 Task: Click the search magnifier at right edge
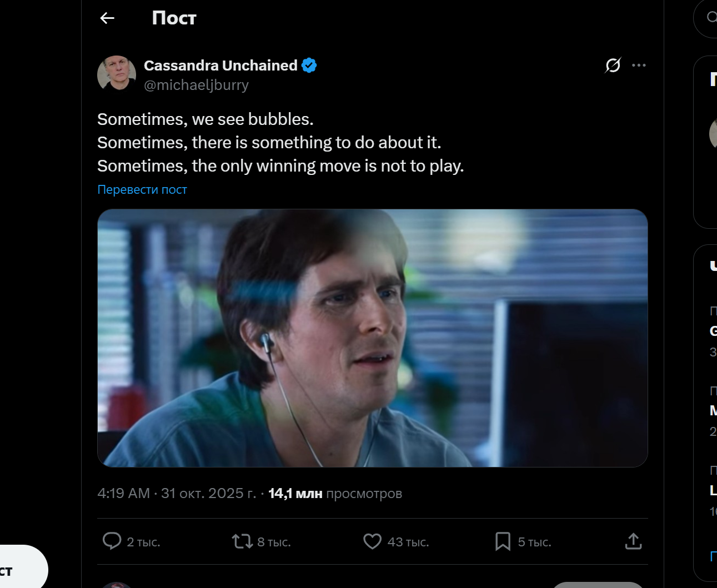(711, 18)
